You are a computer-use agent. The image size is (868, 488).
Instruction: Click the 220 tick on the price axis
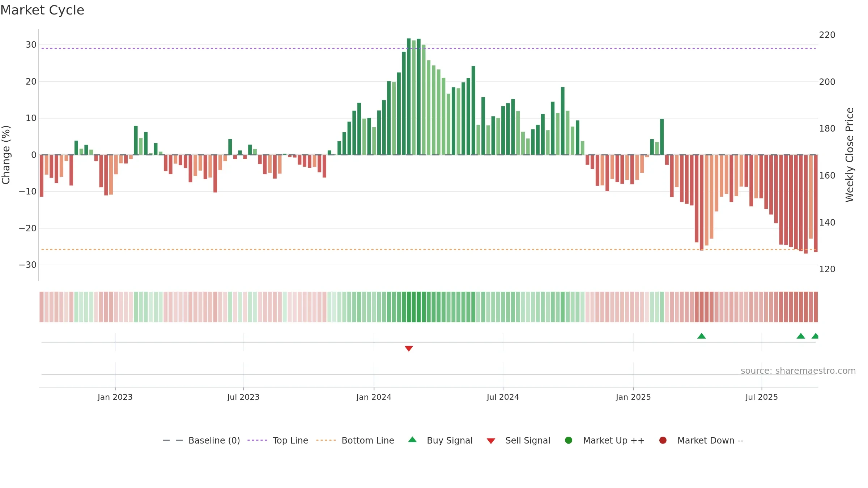827,35
